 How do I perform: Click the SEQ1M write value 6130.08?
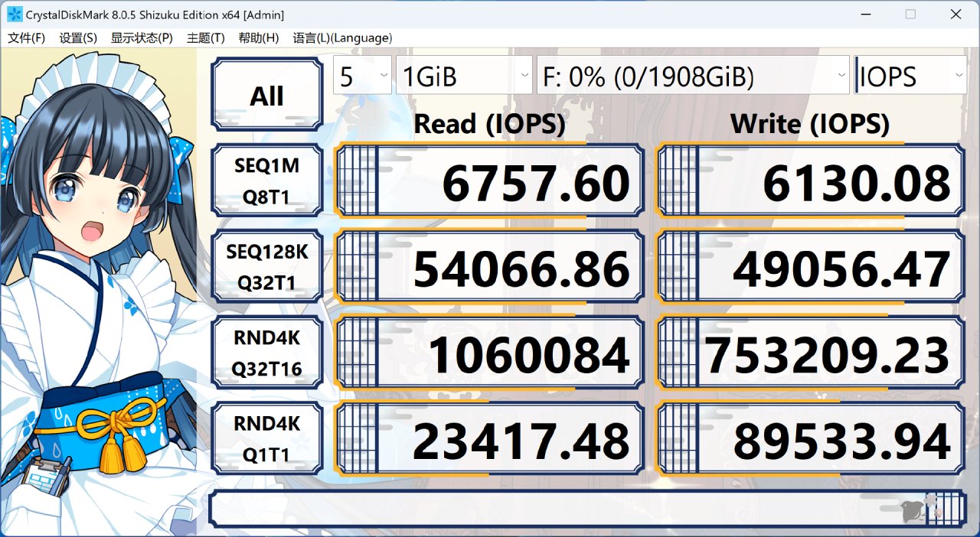811,181
